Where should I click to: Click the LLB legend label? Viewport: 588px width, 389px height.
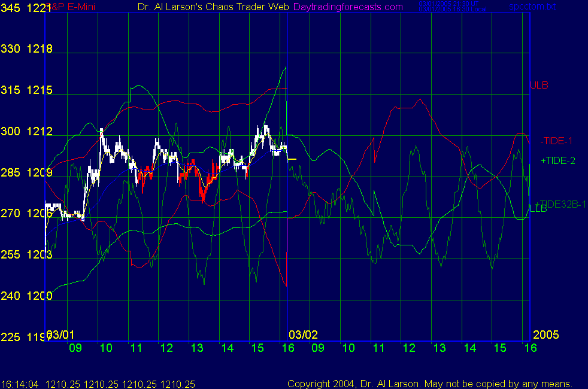pos(538,209)
